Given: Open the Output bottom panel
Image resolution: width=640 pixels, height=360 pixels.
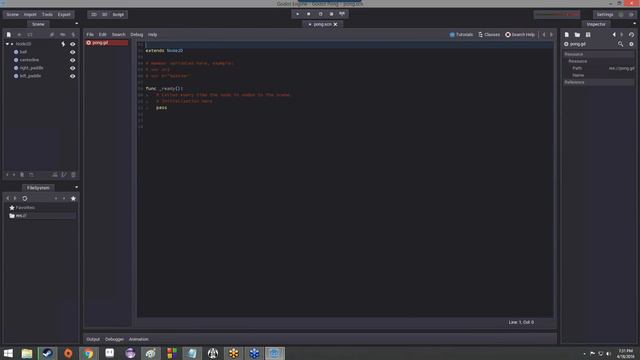Looking at the screenshot, I should pyautogui.click(x=93, y=339).
